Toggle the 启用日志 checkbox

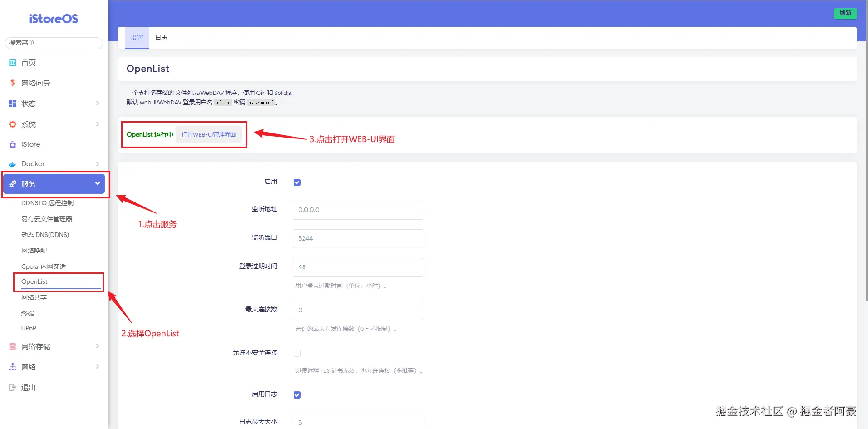click(x=297, y=395)
